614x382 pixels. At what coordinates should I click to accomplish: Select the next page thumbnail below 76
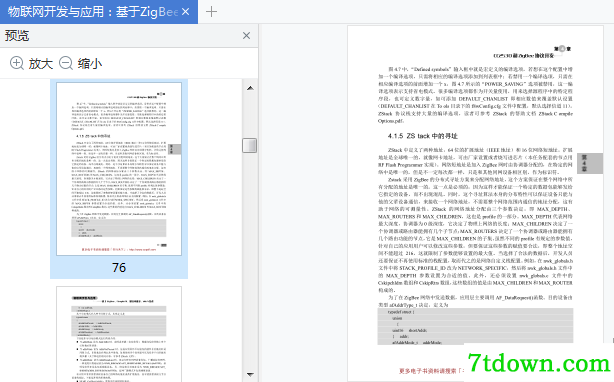[x=119, y=334]
